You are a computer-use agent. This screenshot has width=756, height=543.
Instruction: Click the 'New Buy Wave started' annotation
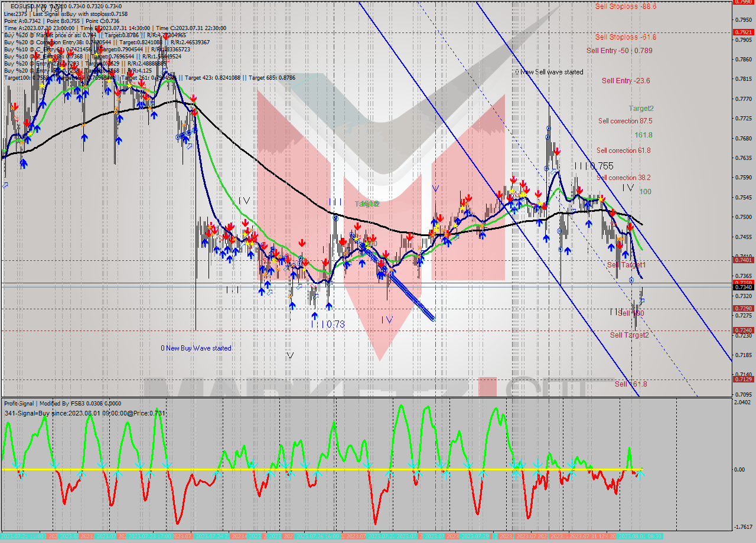[195, 348]
